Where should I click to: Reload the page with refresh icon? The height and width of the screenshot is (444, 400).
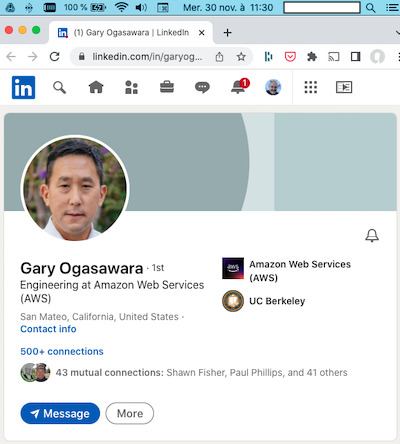click(54, 57)
